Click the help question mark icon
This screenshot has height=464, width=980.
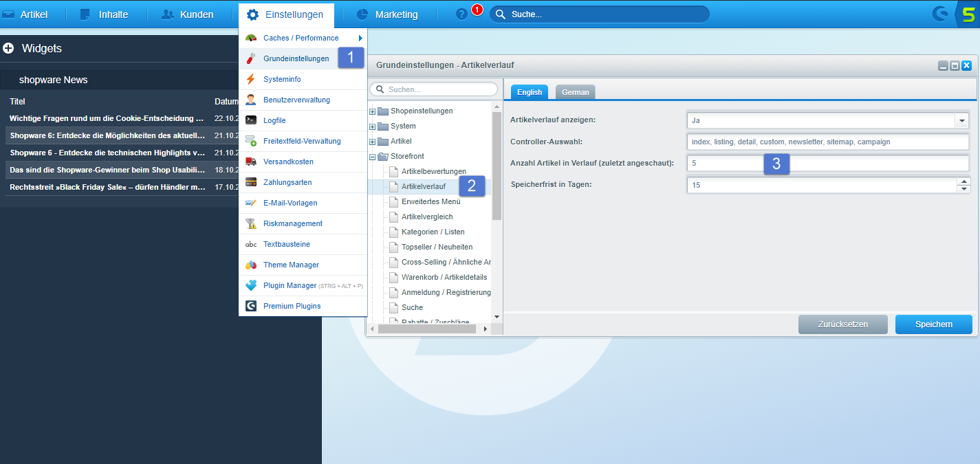coord(461,14)
